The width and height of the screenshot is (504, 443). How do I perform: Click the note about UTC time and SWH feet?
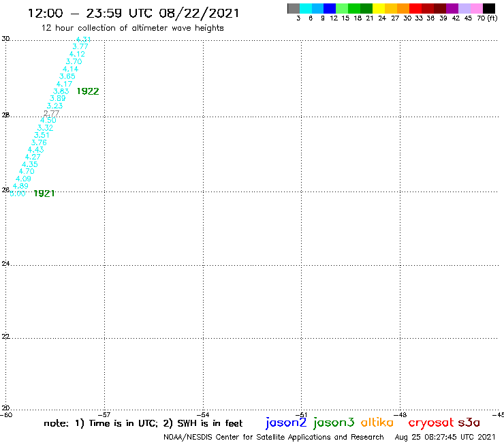143,423
